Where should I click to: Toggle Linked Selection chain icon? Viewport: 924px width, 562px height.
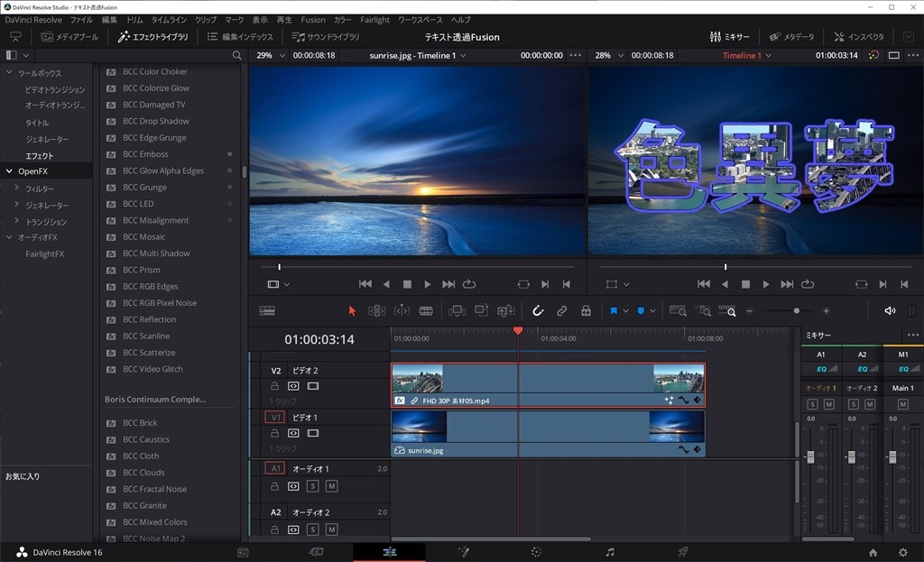click(x=561, y=310)
